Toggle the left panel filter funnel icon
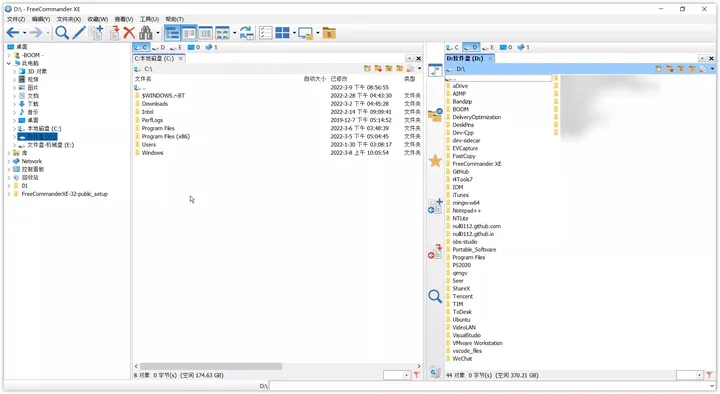Screen dimensions: 720x394 [x=416, y=375]
